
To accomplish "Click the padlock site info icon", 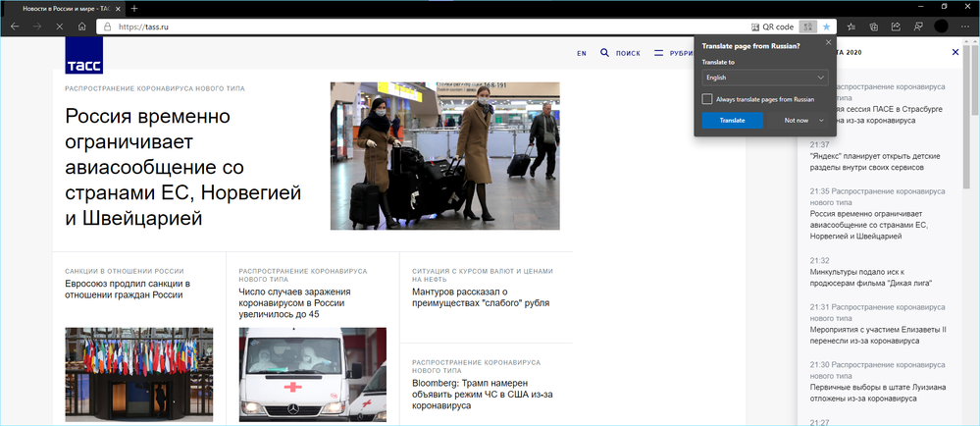I will pos(107,27).
